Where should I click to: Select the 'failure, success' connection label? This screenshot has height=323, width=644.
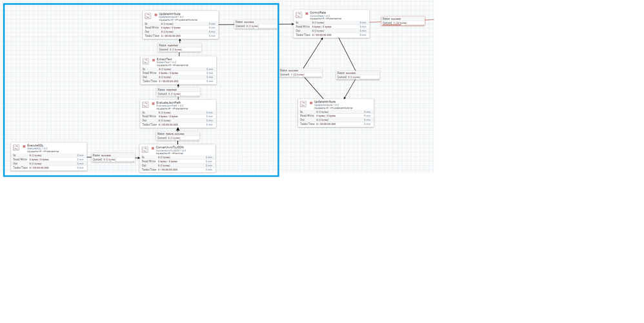pos(178,136)
